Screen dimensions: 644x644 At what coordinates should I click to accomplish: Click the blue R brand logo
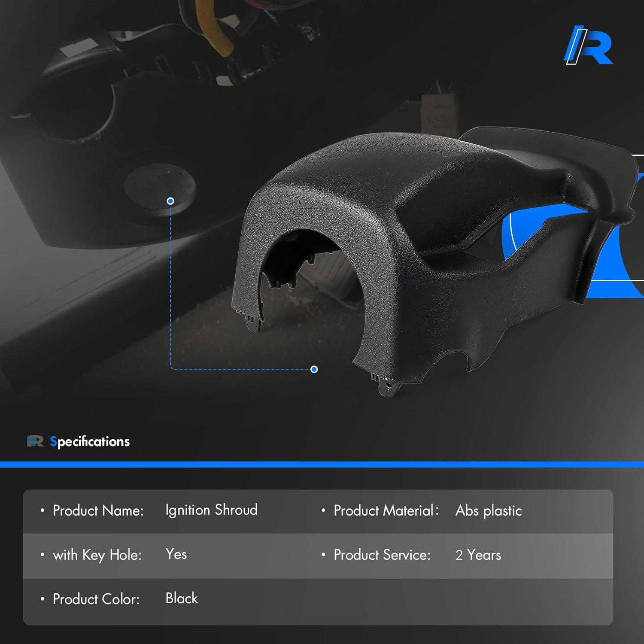(588, 46)
